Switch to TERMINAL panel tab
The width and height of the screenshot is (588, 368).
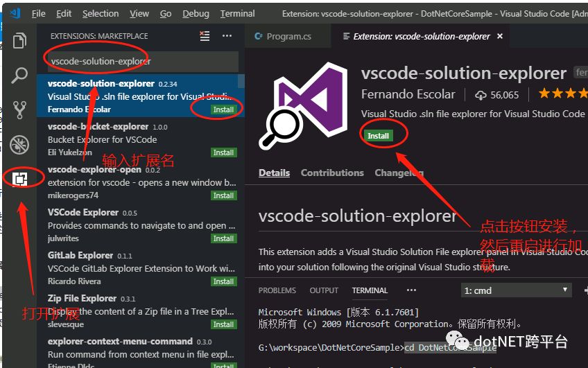pos(370,290)
